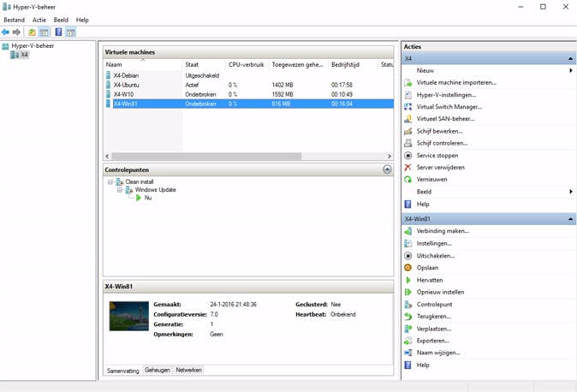The image size is (577, 392).
Task: Click the Terugkeren icon
Action: 407,317
